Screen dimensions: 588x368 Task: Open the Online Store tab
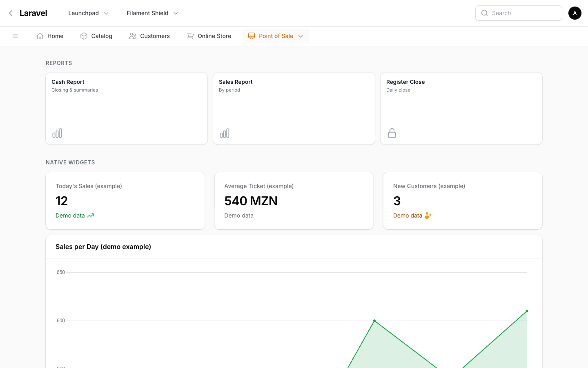209,36
